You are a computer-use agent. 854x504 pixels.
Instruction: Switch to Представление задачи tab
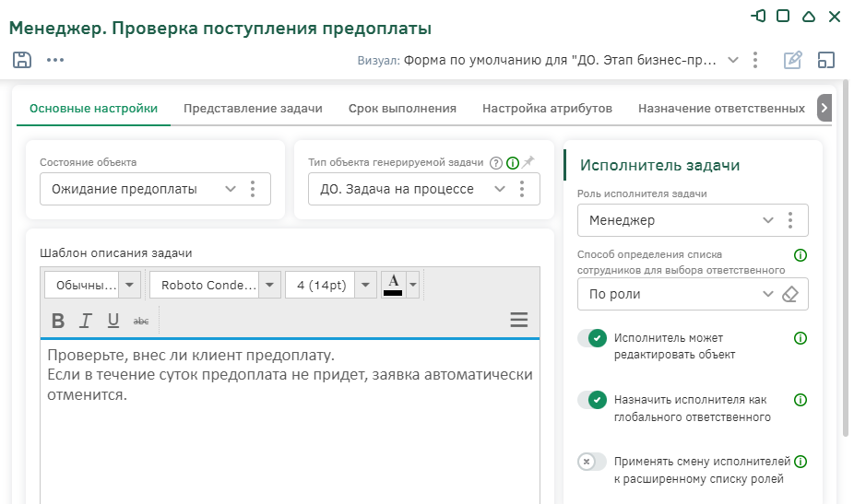(253, 109)
